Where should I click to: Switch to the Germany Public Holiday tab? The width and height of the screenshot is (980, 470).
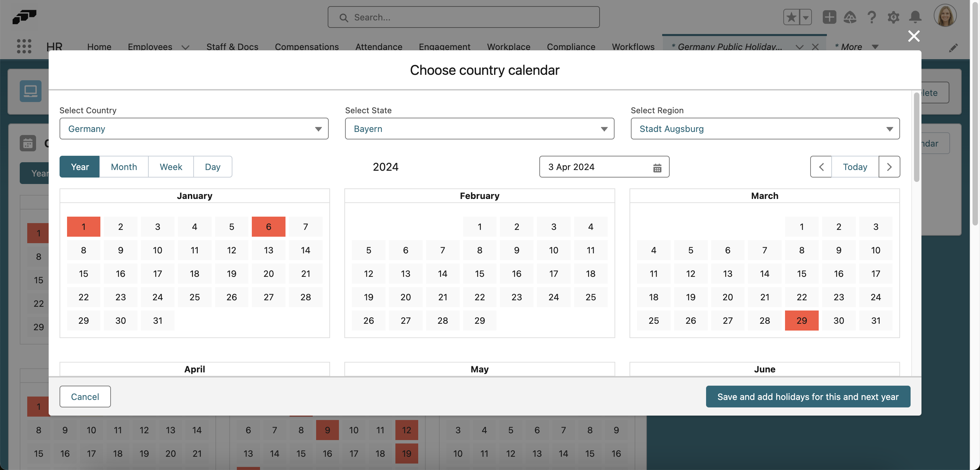coord(726,47)
